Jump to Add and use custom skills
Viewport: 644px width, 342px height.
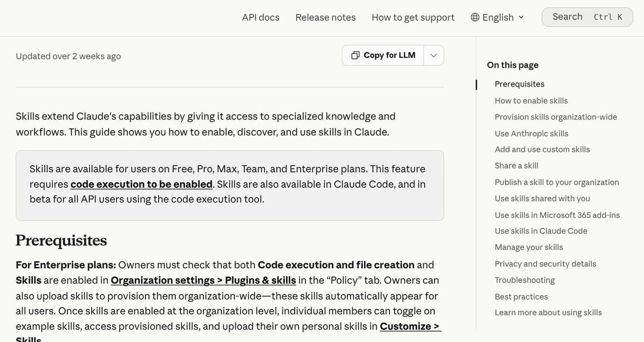coord(542,150)
